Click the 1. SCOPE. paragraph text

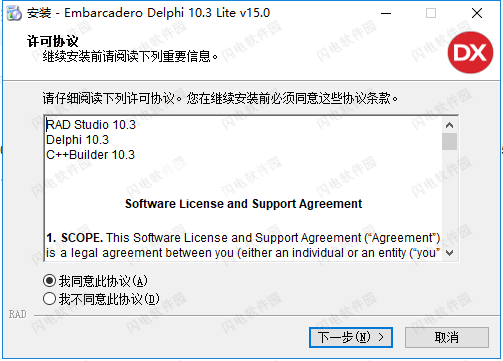click(243, 245)
